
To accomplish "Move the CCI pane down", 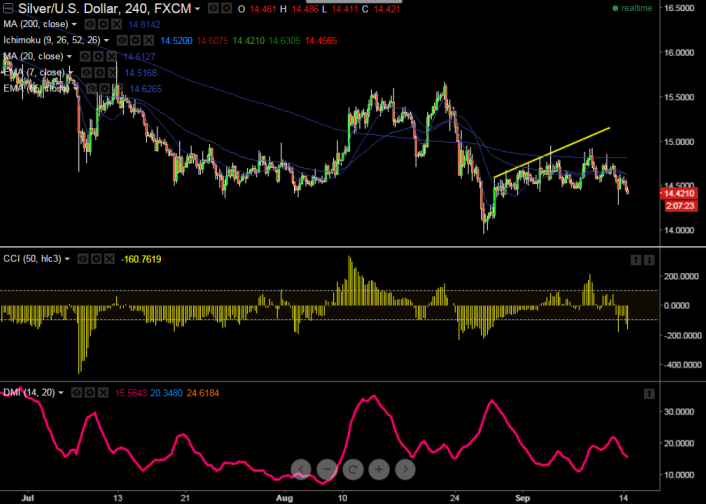I will click(x=649, y=260).
